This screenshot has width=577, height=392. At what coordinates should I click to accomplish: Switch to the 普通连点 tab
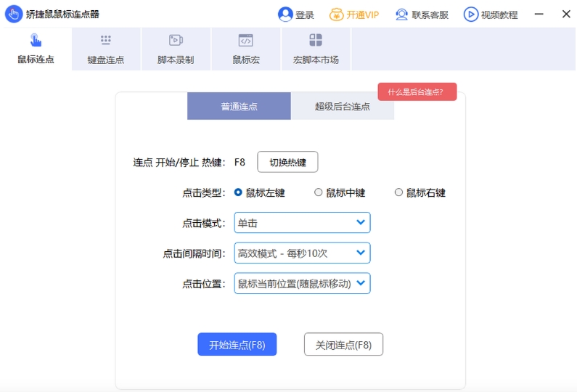[x=239, y=106]
